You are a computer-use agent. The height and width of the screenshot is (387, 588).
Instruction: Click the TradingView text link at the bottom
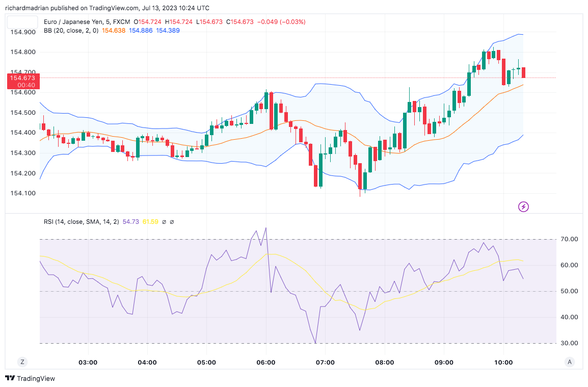point(37,379)
